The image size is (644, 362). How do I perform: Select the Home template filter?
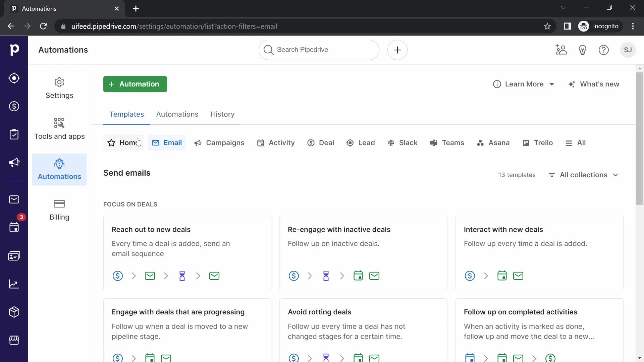pyautogui.click(x=123, y=143)
